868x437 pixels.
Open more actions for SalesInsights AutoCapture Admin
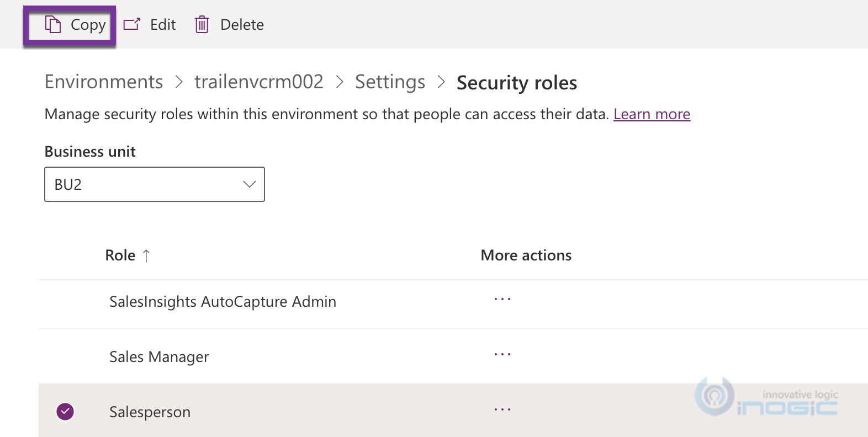502,299
